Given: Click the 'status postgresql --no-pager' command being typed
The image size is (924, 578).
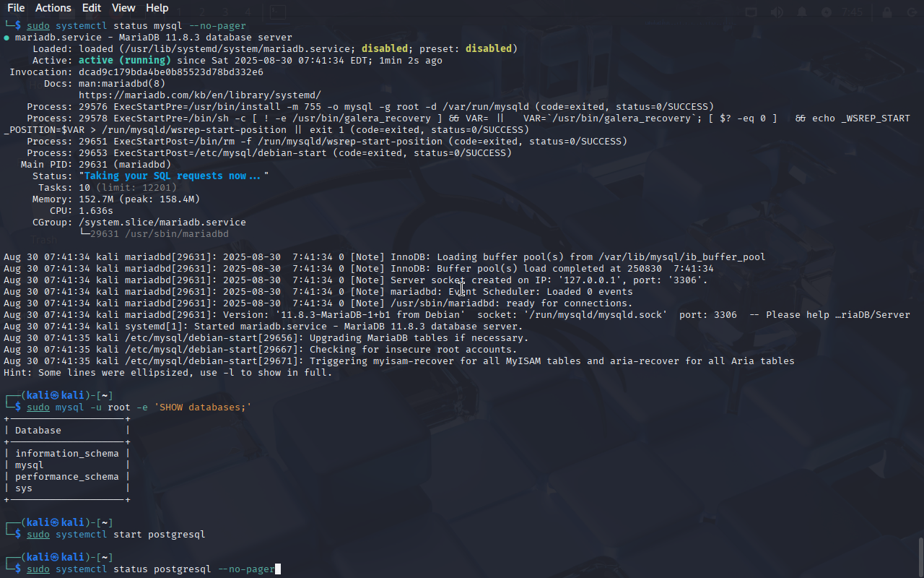Looking at the screenshot, I should [151, 569].
